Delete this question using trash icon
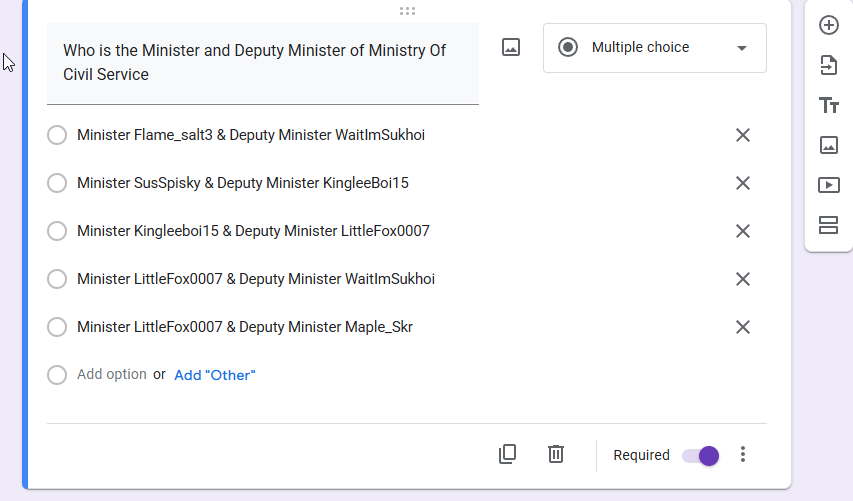This screenshot has height=501, width=853. (x=555, y=454)
